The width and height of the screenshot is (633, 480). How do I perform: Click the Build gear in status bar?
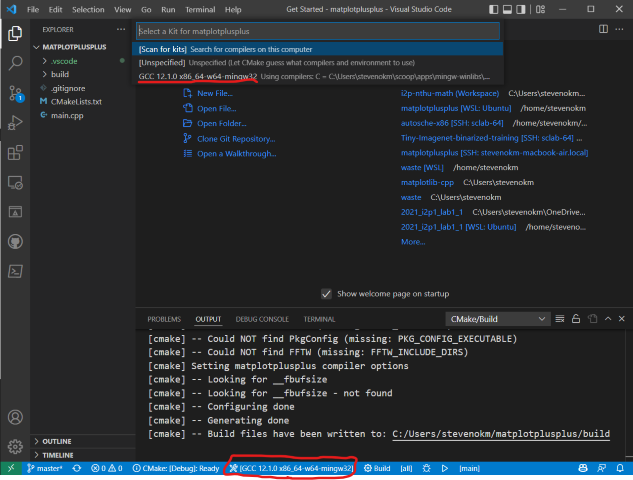(377, 468)
